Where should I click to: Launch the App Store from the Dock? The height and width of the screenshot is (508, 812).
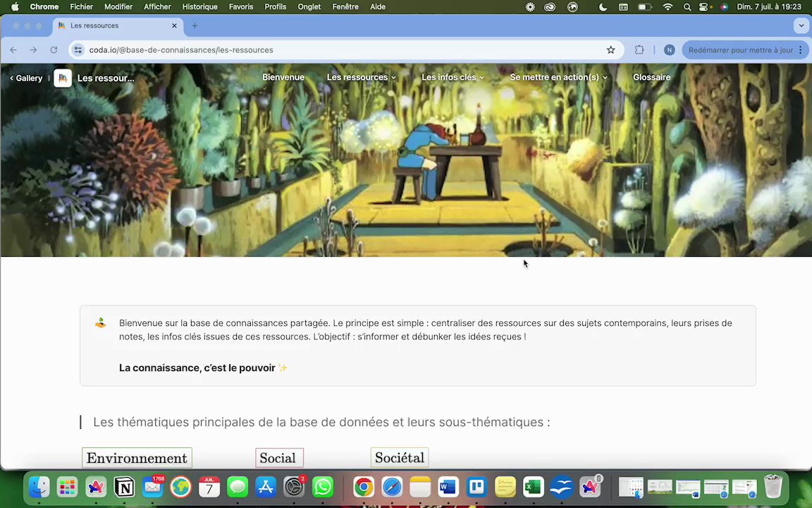266,488
